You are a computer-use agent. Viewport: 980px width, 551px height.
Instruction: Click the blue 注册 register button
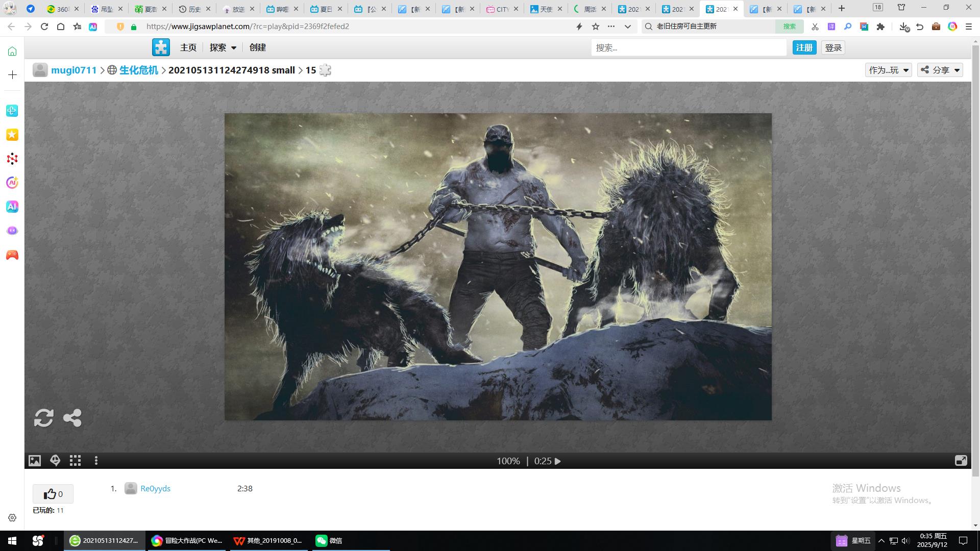click(804, 47)
